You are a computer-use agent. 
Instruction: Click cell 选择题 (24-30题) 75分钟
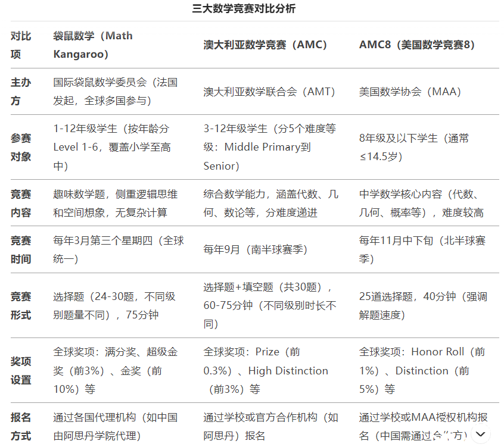tap(114, 306)
